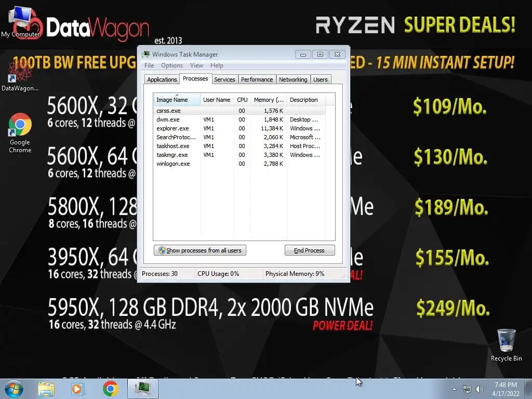This screenshot has width=532, height=399.
Task: Select the winlogon.exe process row
Action: point(239,164)
